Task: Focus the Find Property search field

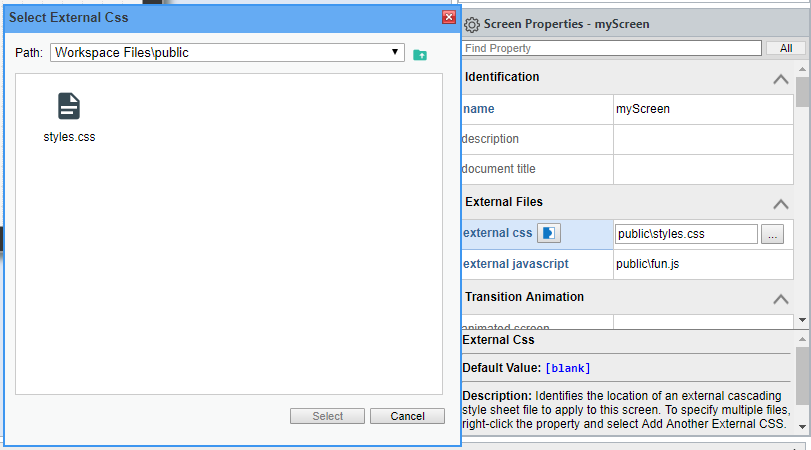Action: 612,48
